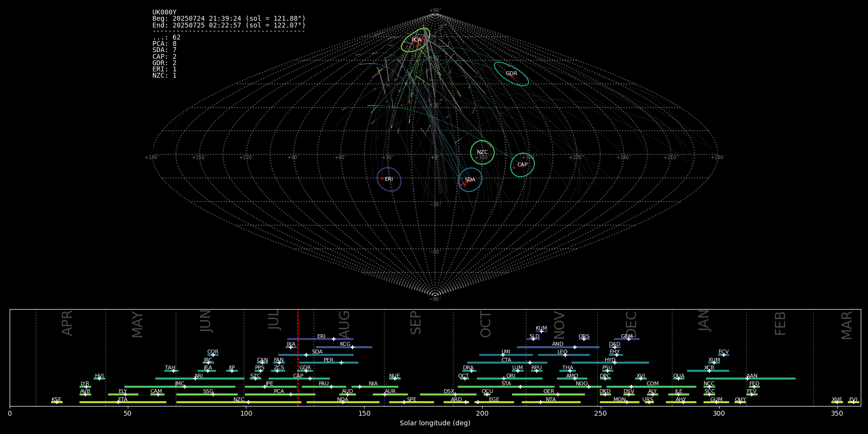Click the '...: 62' sporadic count line
Viewport: 868px width, 434px height.
click(x=166, y=38)
